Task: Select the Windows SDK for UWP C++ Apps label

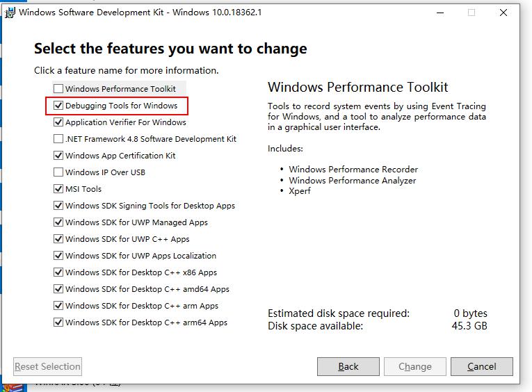Action: [127, 239]
